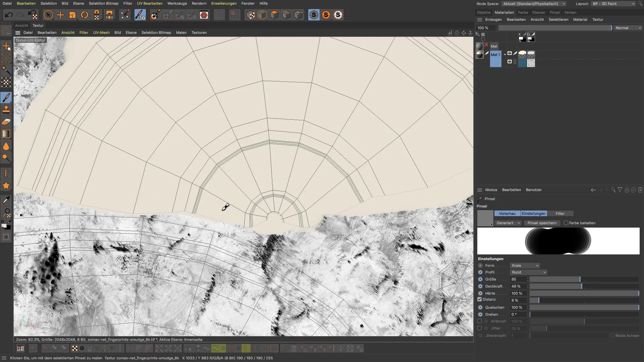Click the Größe parameter circle toggle
Screen dimensions: 644x362
(x=480, y=279)
